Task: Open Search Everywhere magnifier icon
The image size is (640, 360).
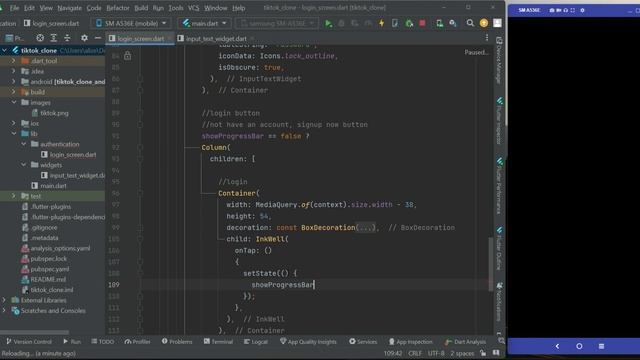Action: 470,23
